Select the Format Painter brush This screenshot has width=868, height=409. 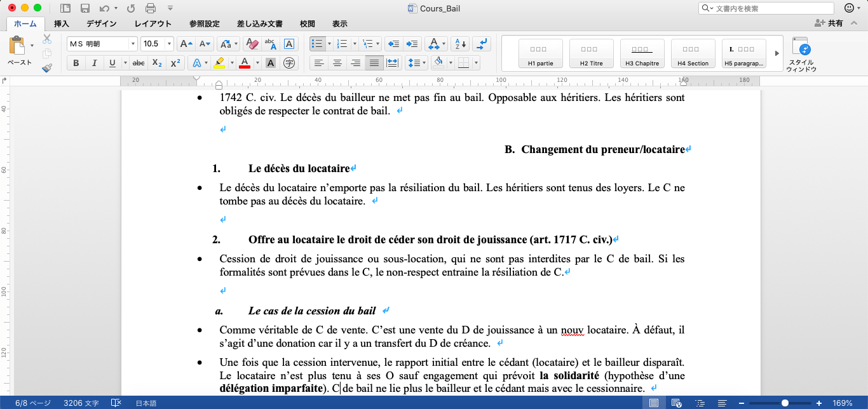pyautogui.click(x=47, y=68)
